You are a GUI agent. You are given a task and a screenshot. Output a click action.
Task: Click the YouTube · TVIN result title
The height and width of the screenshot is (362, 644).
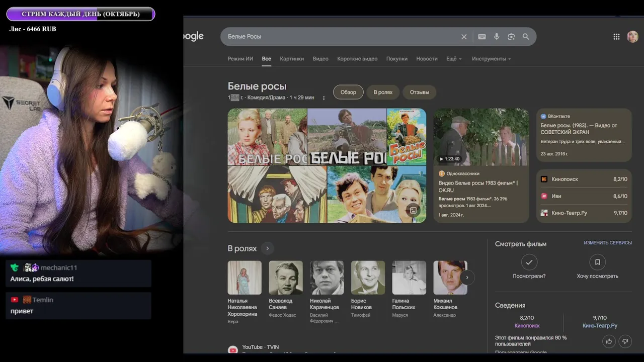[x=260, y=347]
